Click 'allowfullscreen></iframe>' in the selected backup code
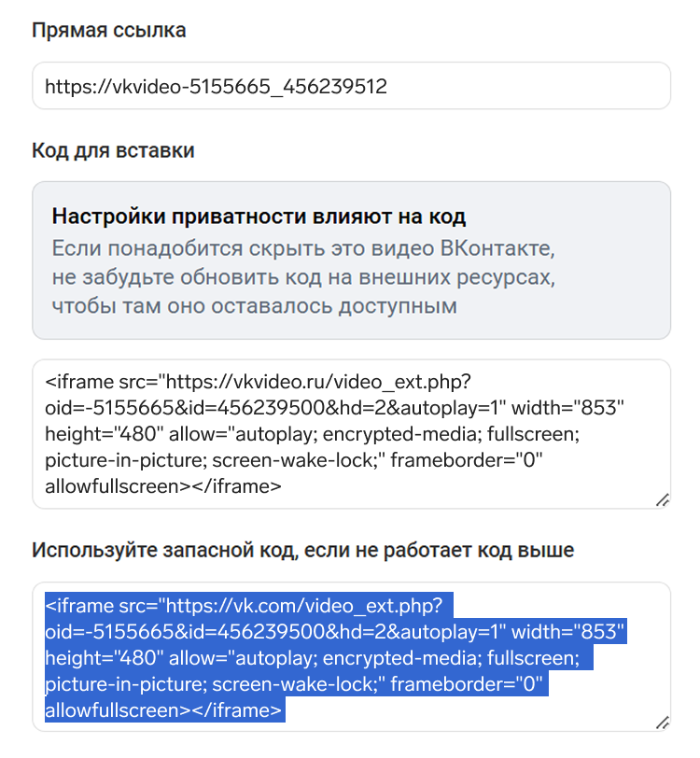This screenshot has width=700, height=758. click(163, 710)
